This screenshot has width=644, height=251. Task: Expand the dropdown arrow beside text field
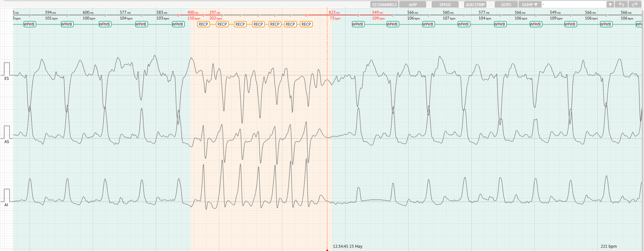pos(610,5)
